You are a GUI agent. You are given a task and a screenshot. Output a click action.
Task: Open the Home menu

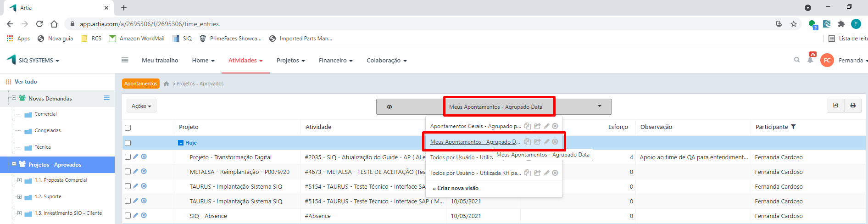pyautogui.click(x=203, y=60)
